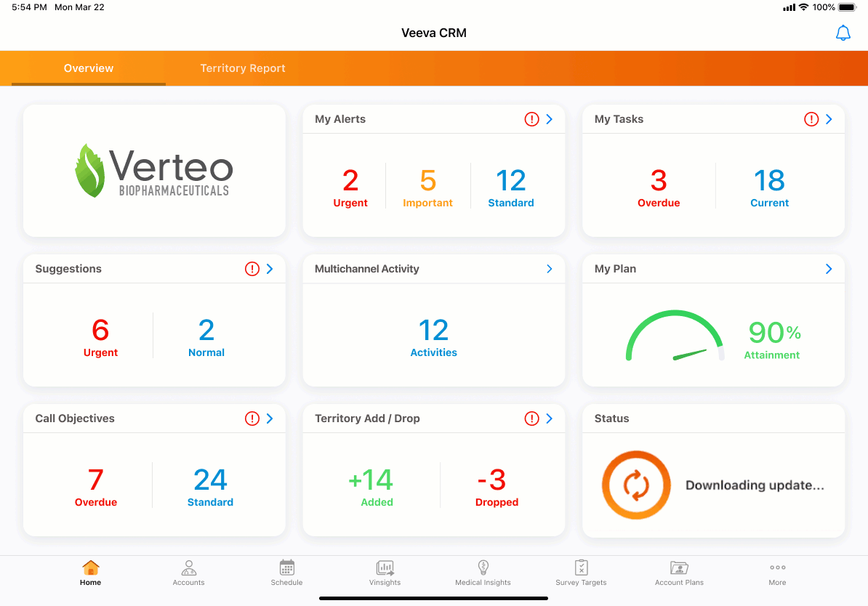Image resolution: width=868 pixels, height=606 pixels.
Task: Open Schedule calendar icon
Action: point(286,567)
